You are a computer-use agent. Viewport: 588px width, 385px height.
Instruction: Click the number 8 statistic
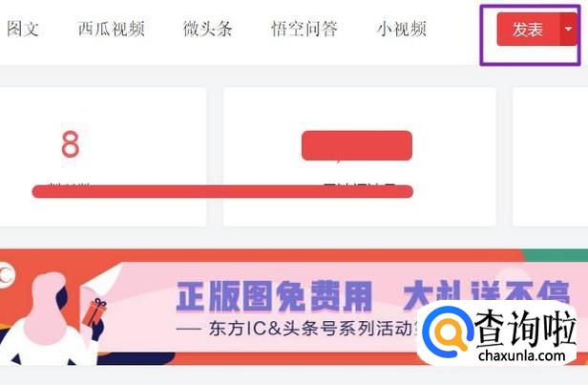tap(71, 144)
